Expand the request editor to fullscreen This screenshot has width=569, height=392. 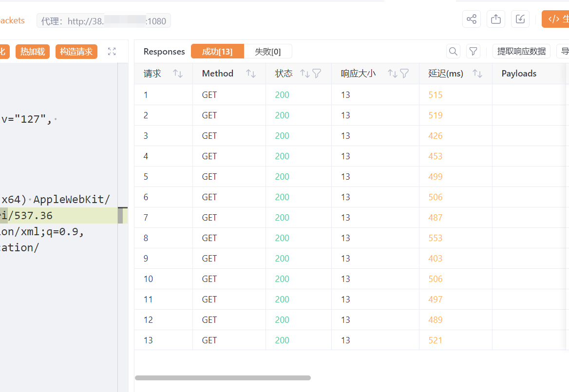pos(112,52)
